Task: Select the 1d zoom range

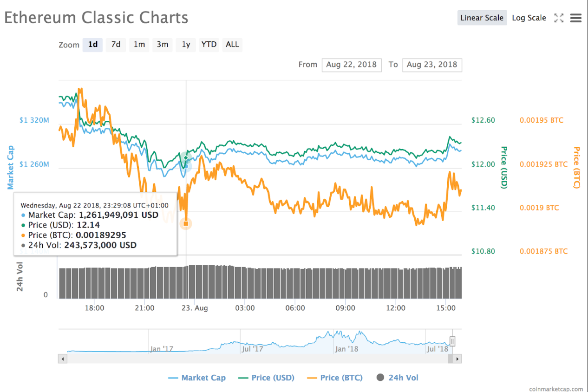Action: [93, 45]
